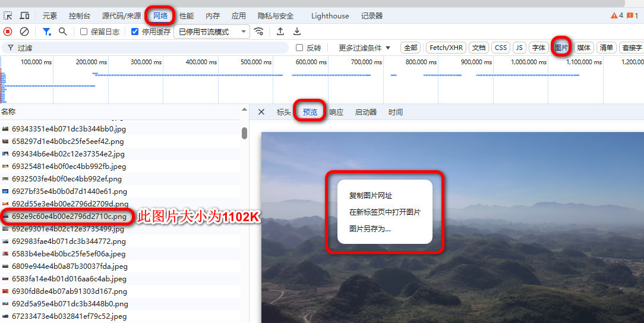Uncheck the 停用缓存 checkbox

coord(135,32)
